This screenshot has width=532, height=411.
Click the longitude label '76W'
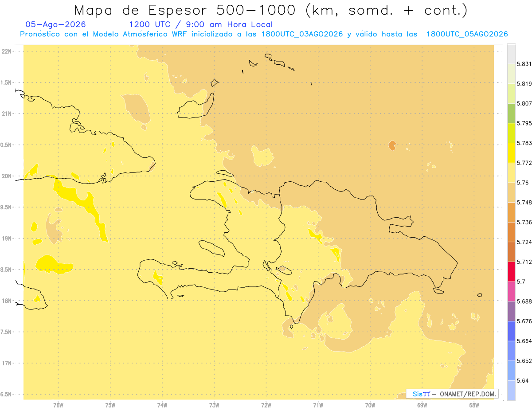click(x=58, y=405)
